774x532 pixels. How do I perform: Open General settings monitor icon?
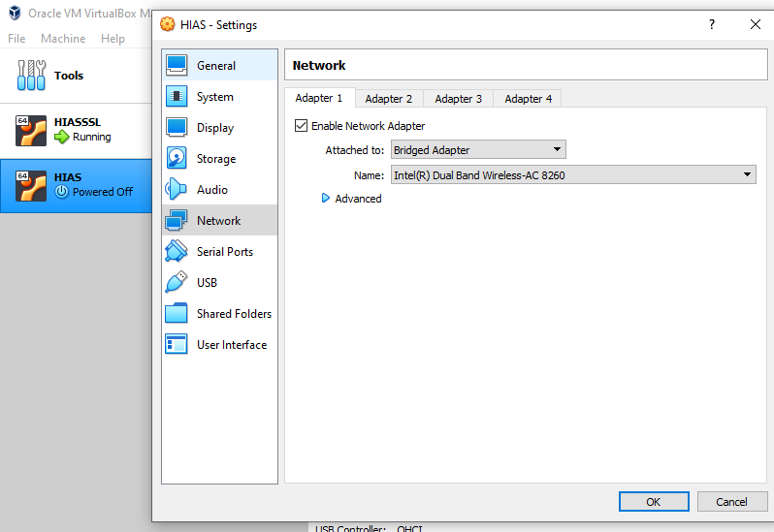[x=177, y=65]
